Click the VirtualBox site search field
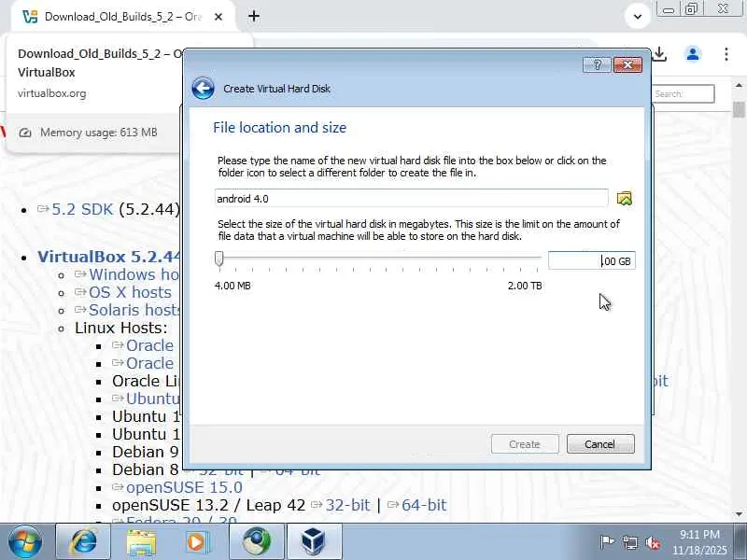This screenshot has width=747, height=560. [684, 94]
